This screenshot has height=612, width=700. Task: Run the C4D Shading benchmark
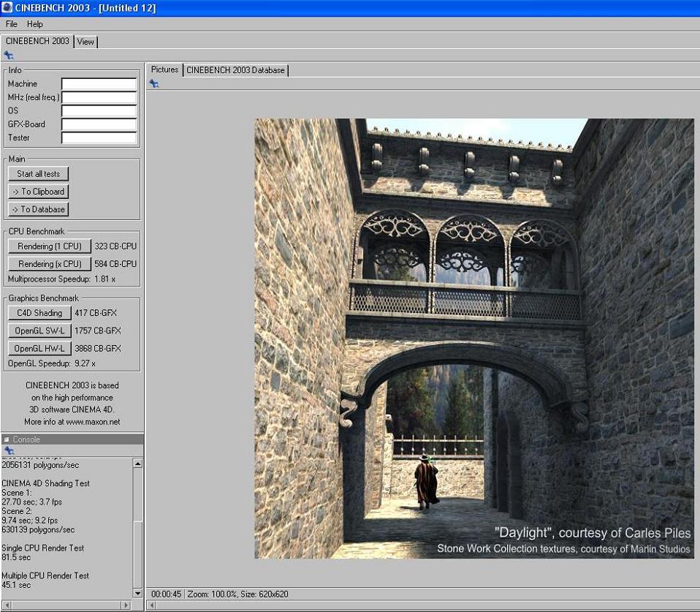39,313
